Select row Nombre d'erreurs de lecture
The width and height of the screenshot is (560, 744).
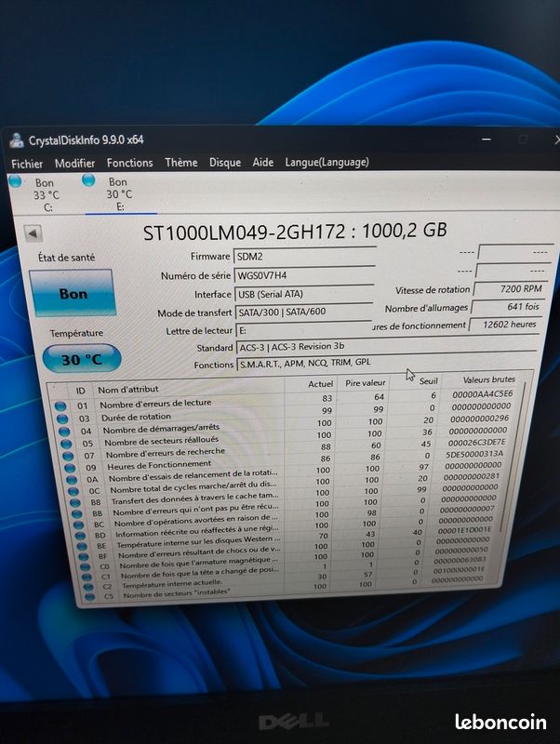(285, 400)
